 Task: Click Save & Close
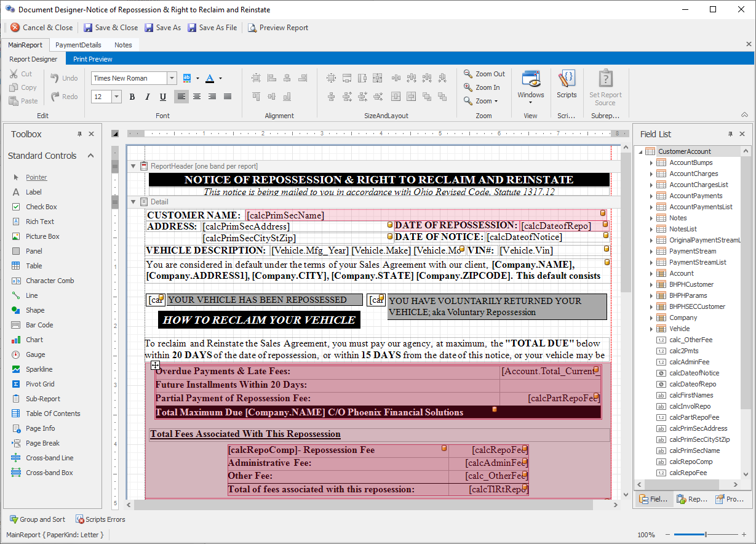(111, 28)
